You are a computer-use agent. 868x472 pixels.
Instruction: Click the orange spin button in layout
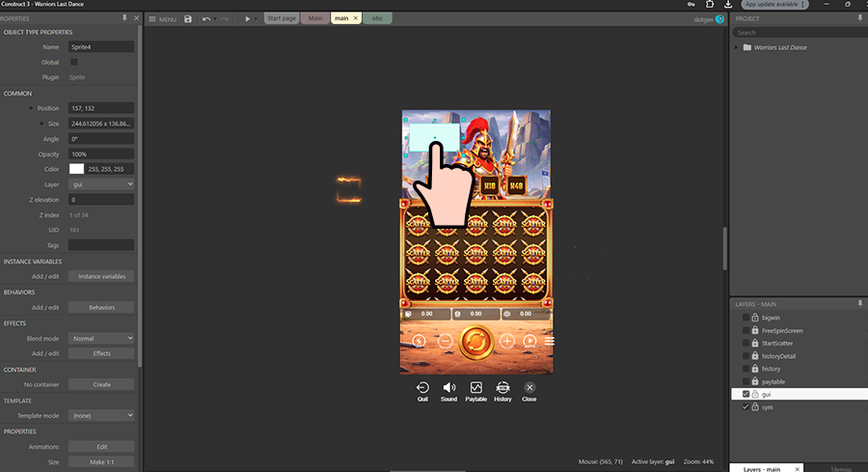pos(475,342)
